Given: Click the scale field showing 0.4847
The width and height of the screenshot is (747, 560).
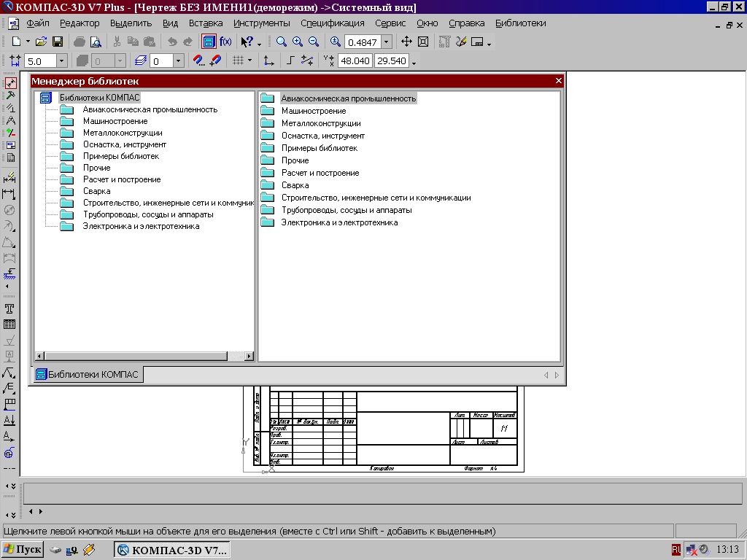Looking at the screenshot, I should (363, 42).
